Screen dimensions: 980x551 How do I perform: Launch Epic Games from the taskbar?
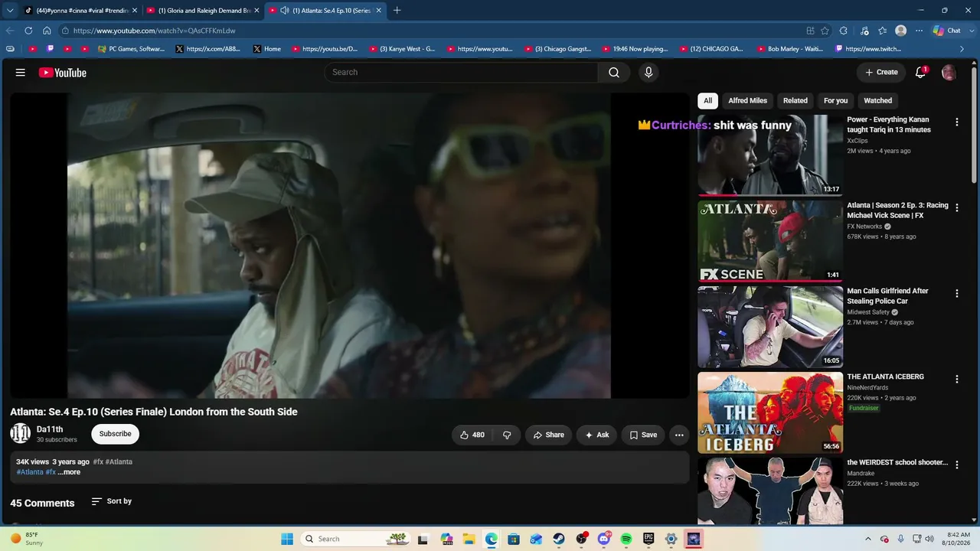tap(648, 539)
